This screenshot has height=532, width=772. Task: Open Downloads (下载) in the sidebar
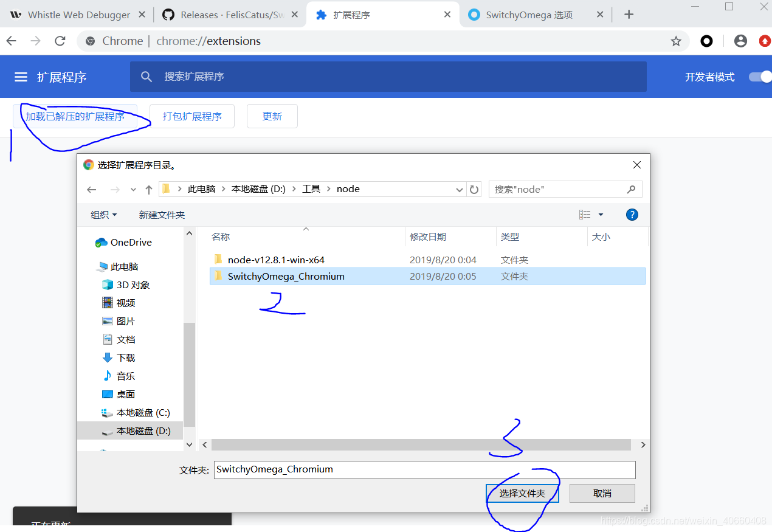(118, 358)
